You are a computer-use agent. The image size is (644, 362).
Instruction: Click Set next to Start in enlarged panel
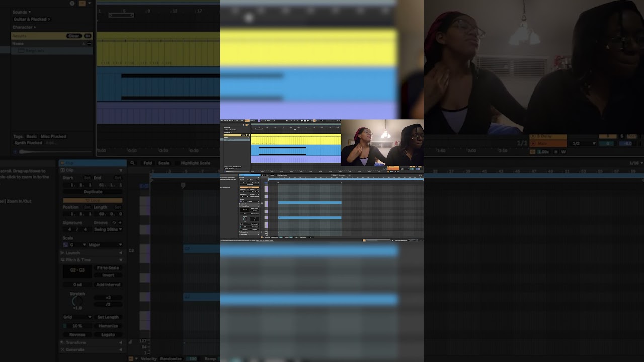(87, 178)
